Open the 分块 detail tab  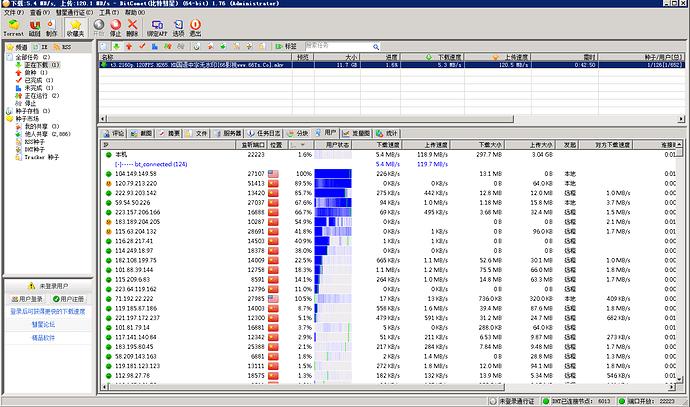[x=297, y=133]
